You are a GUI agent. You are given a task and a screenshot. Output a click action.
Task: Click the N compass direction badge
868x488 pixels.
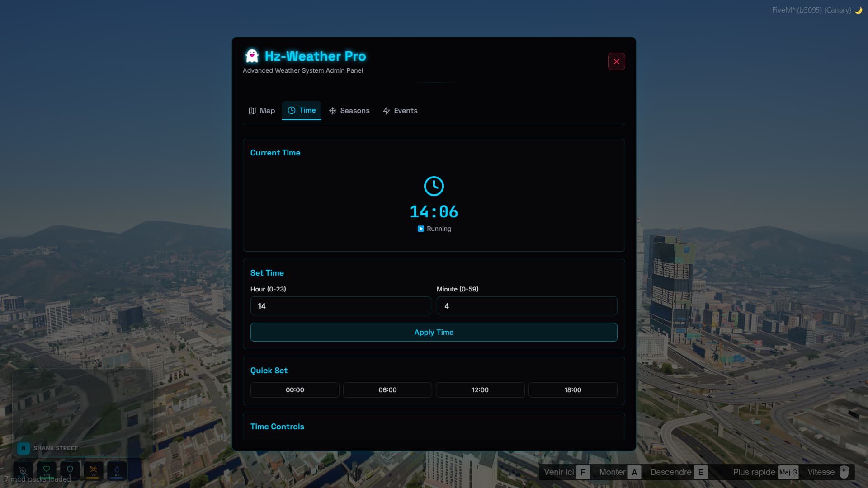click(x=24, y=448)
